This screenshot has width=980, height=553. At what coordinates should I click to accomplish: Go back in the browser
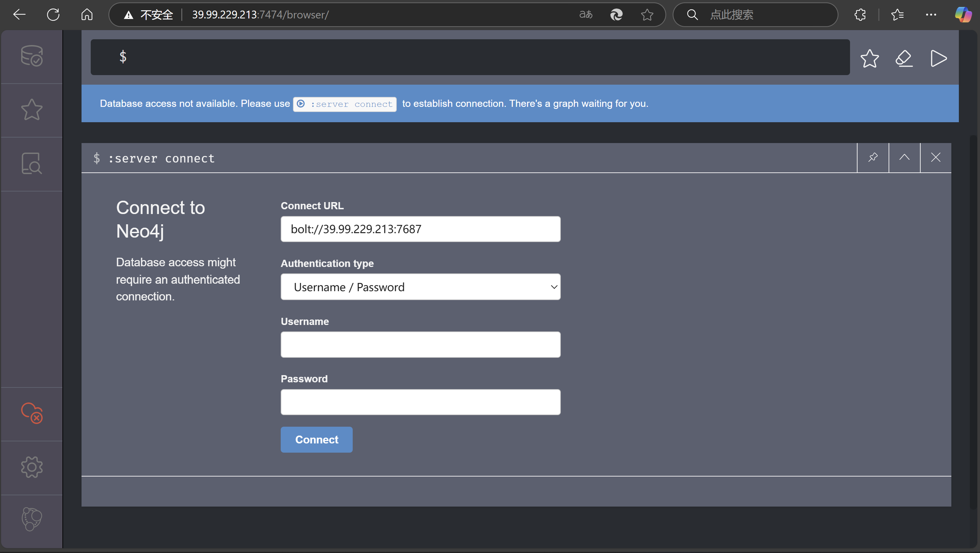click(19, 14)
